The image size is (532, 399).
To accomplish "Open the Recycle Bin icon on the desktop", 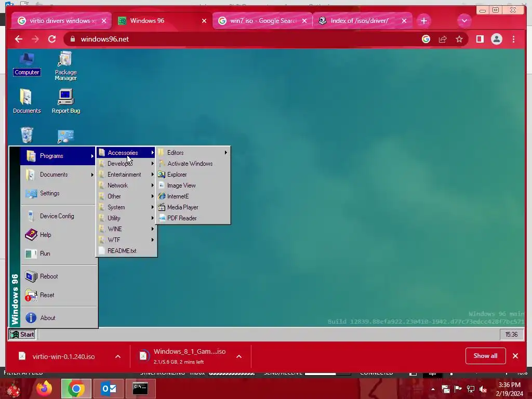I will click(27, 135).
